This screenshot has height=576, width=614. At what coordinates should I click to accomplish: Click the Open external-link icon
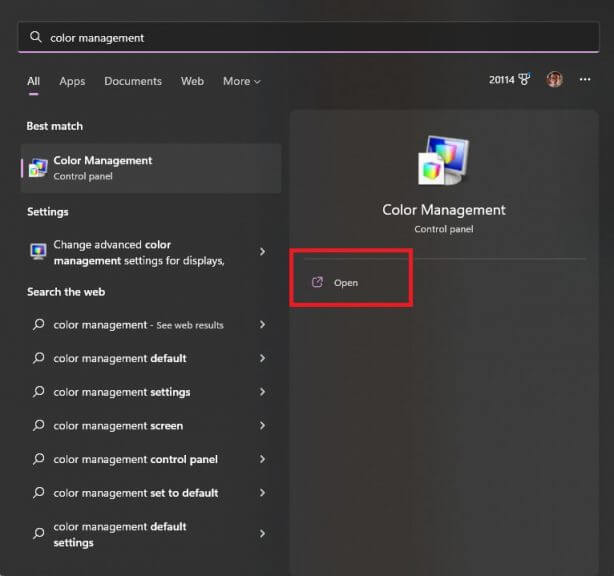pos(317,282)
